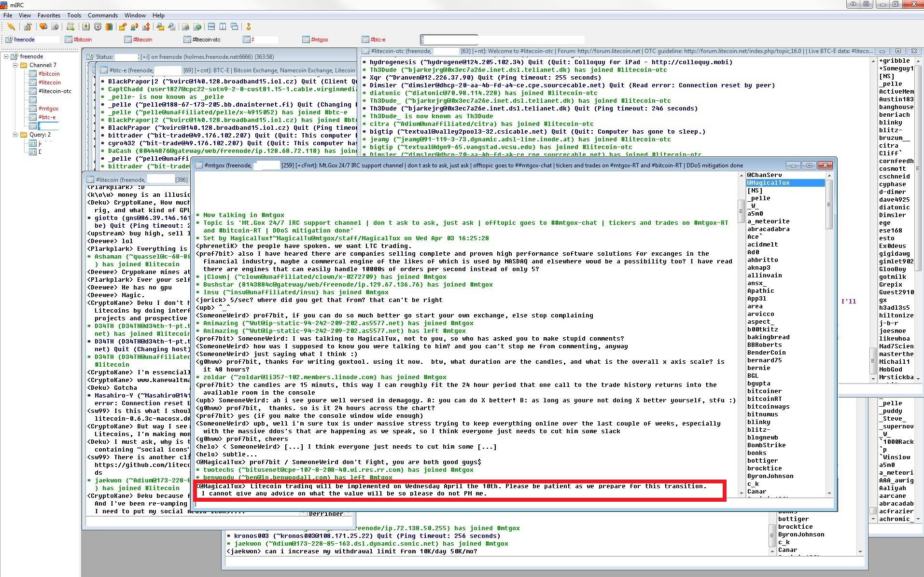924x577 pixels.
Task: Select #litecoin-otc in the tree sidebar
Action: tap(55, 91)
